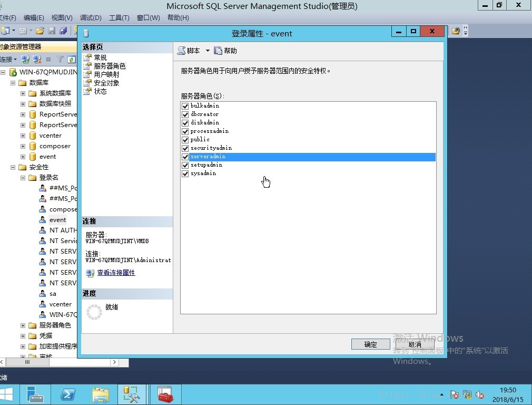Open the Windows Start button
Screen dimensions: 532x405
tap(6, 395)
